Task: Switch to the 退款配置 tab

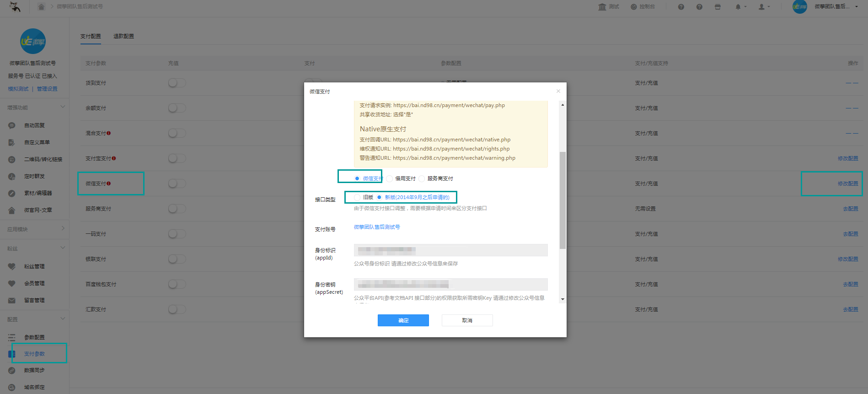Action: click(x=123, y=36)
